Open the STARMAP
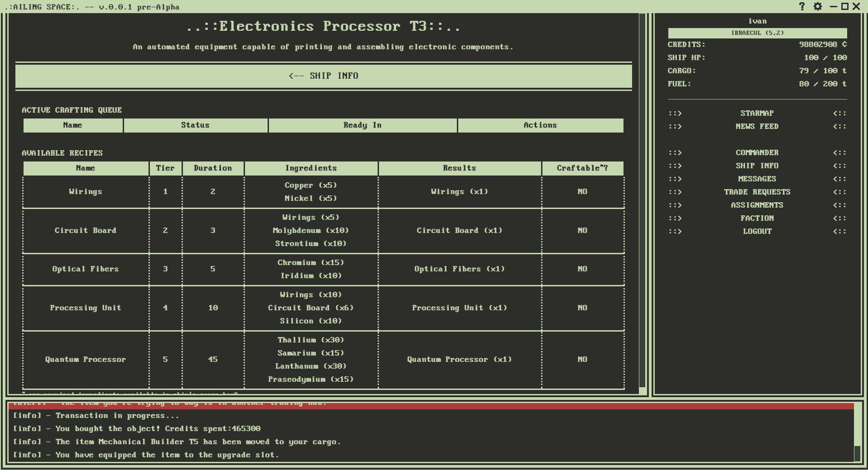The width and height of the screenshot is (868, 470). pyautogui.click(x=757, y=113)
